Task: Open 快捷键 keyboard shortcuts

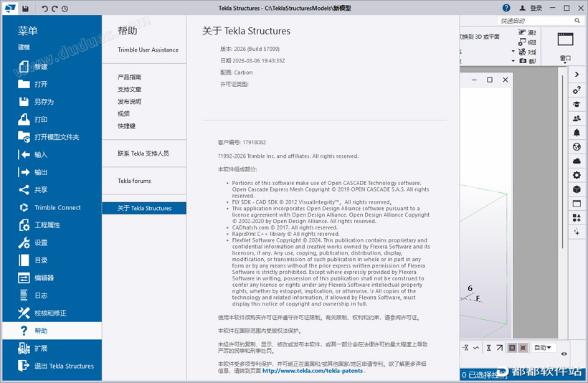Action: (126, 126)
